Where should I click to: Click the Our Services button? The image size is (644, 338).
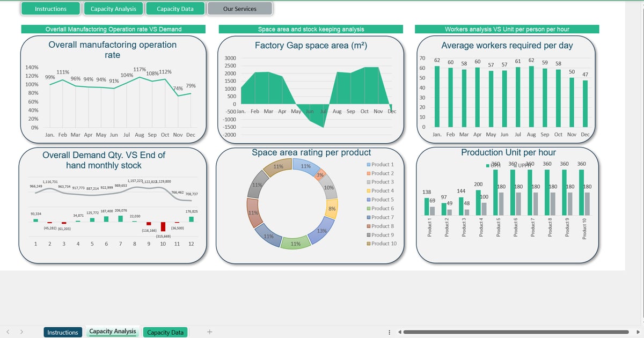(x=240, y=9)
